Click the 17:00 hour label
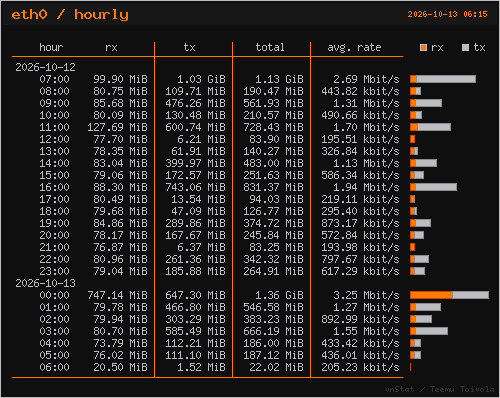The width and height of the screenshot is (500, 398). click(54, 199)
